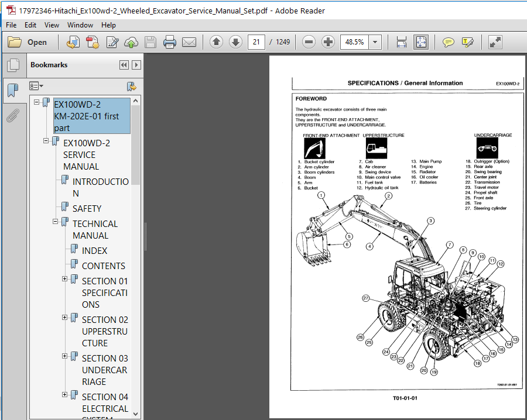Open the EX100WD-2 SERVICE MANUAL bookmark
527x420 pixels.
point(87,155)
